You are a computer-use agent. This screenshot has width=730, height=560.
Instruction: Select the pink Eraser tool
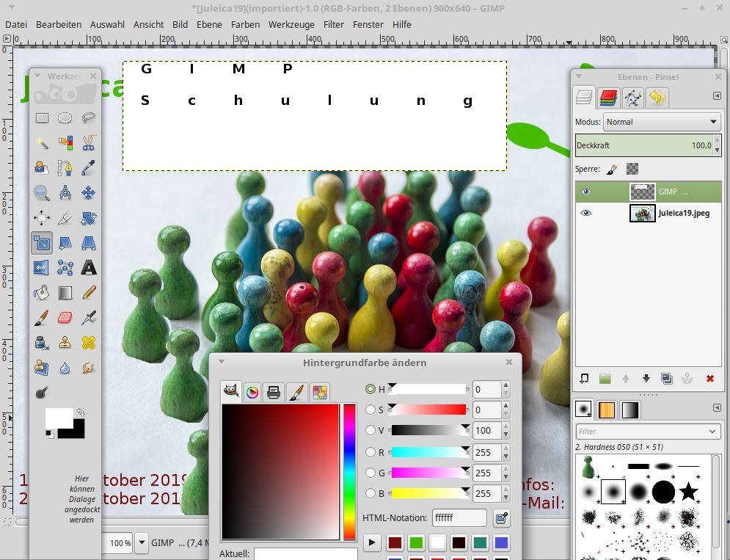(x=65, y=318)
